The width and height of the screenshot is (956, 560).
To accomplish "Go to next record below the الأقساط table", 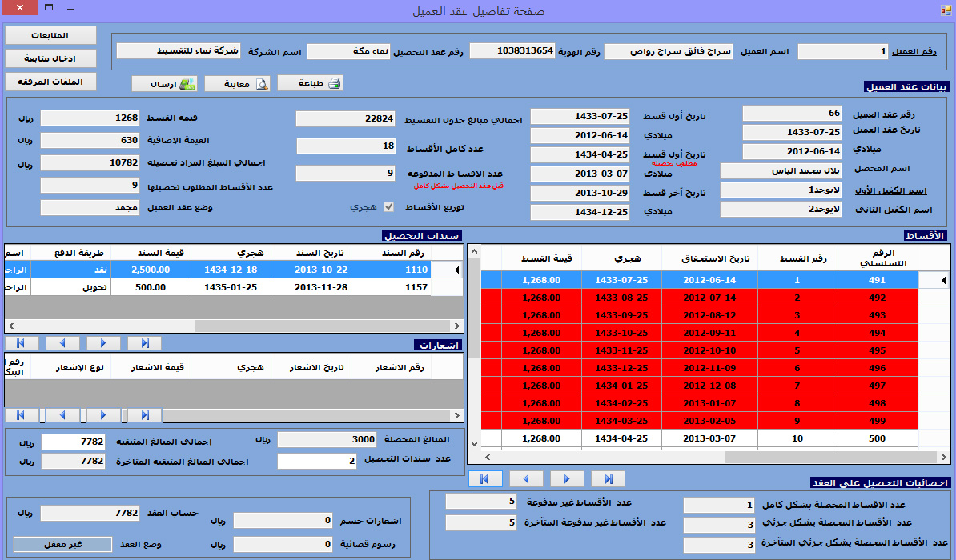I will (x=567, y=478).
